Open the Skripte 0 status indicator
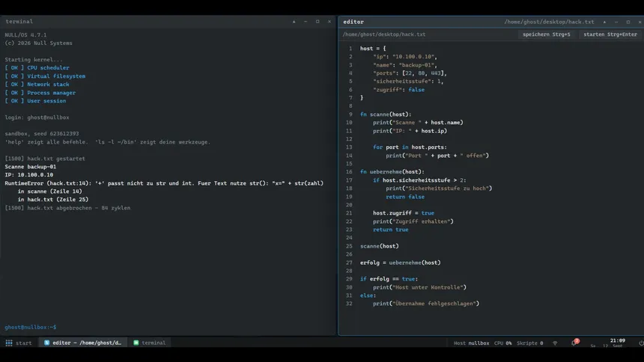644x362 pixels. tap(530, 343)
